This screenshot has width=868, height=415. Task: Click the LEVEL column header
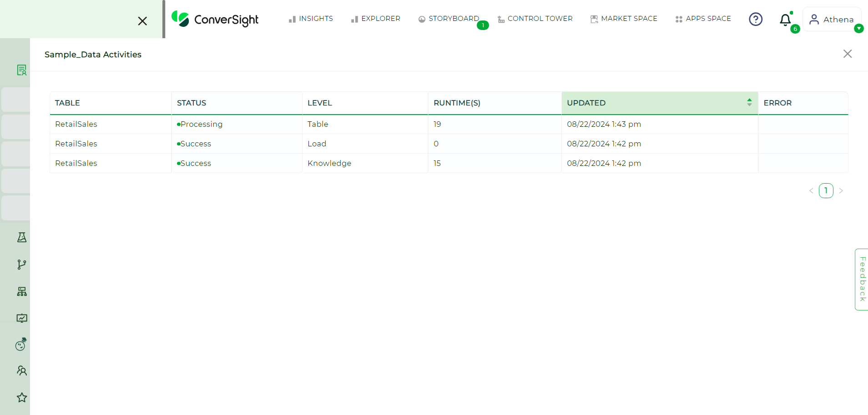365,103
